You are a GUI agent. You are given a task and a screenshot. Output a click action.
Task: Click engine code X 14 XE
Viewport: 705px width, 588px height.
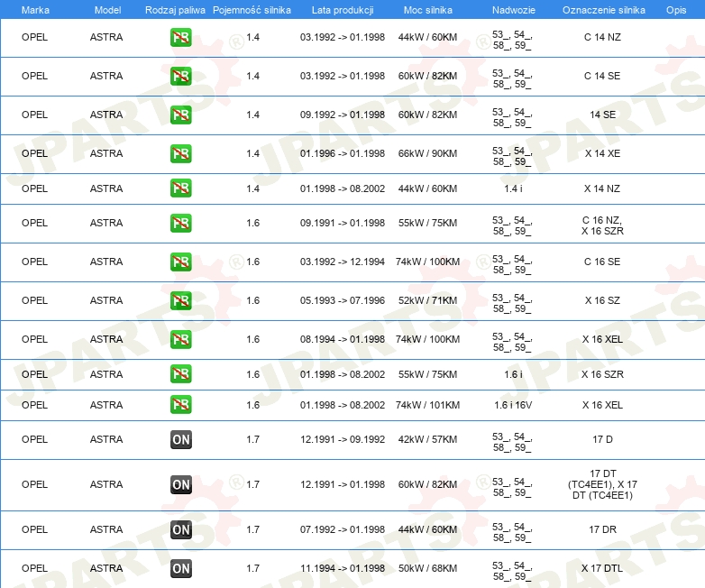(x=602, y=153)
